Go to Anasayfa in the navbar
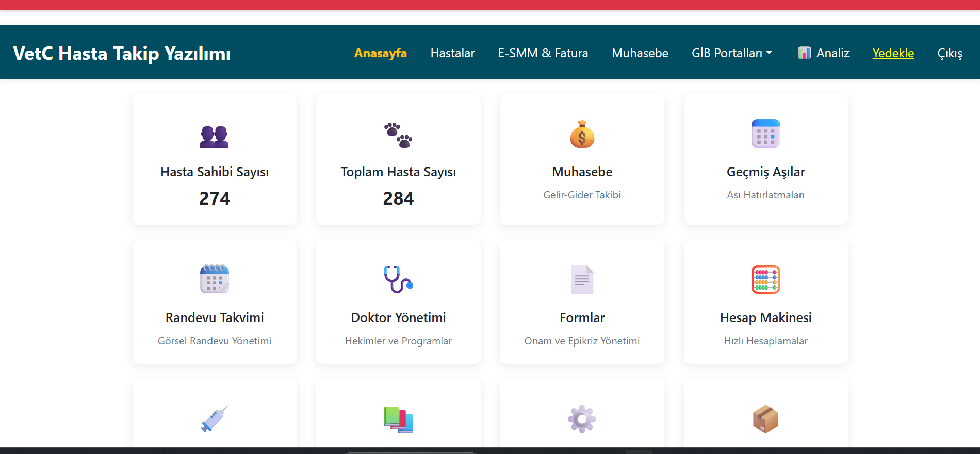980x454 pixels. click(380, 53)
